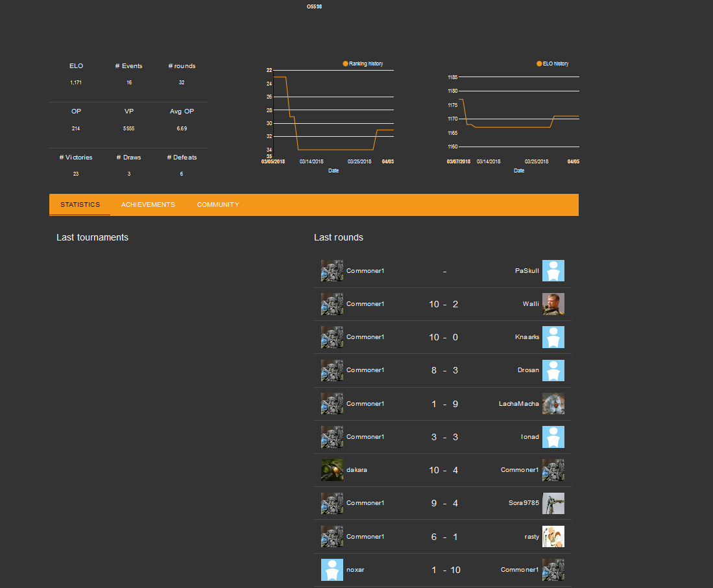Image resolution: width=713 pixels, height=588 pixels.
Task: Click Commoner1 avatar in Drosan row
Action: pyautogui.click(x=332, y=370)
